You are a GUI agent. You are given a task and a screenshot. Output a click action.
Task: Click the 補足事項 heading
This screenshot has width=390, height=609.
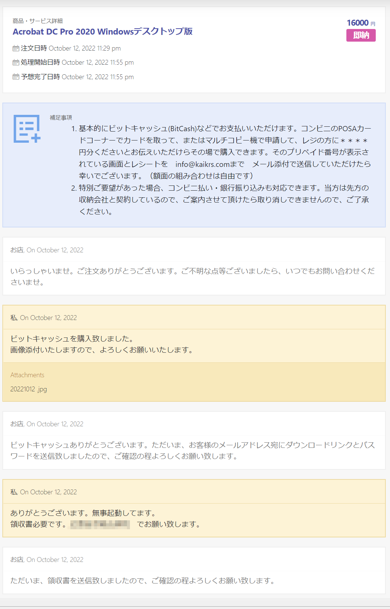(61, 117)
